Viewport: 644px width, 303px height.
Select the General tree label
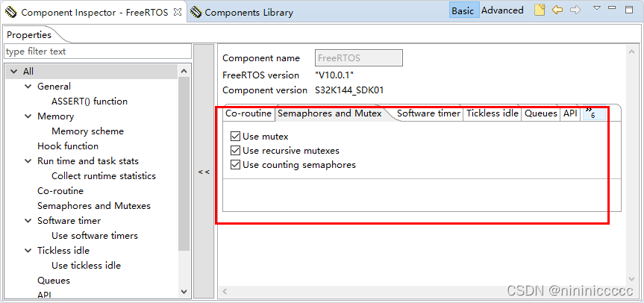tap(54, 87)
